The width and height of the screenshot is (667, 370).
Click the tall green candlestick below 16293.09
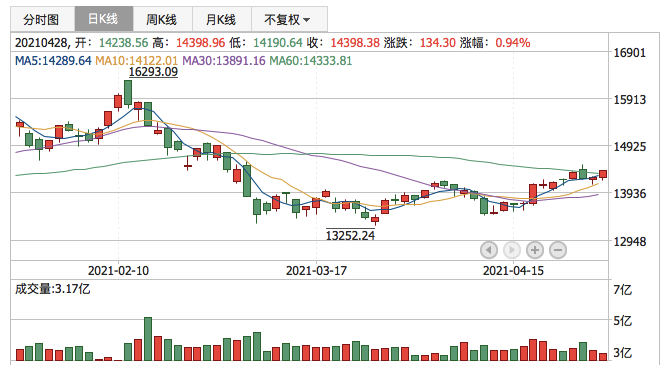(x=128, y=93)
